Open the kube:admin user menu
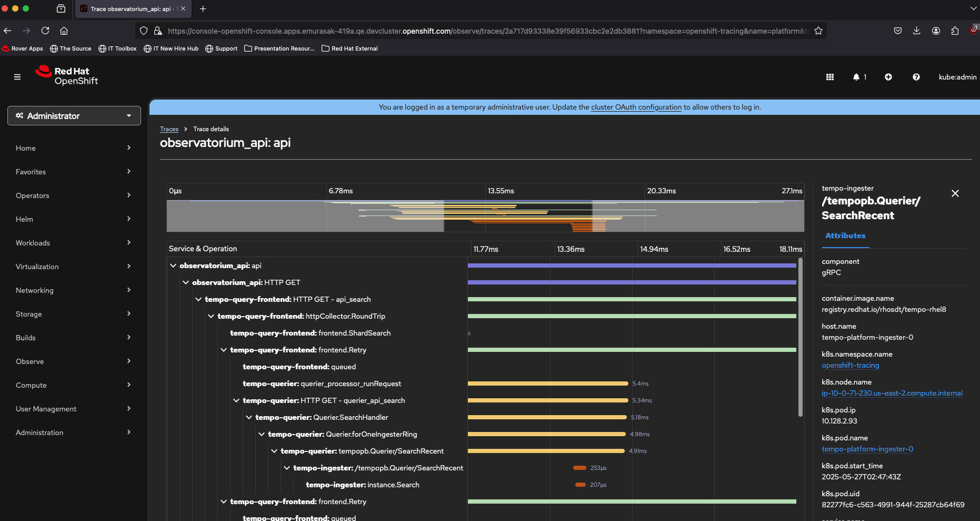This screenshot has width=980, height=521. coord(957,77)
